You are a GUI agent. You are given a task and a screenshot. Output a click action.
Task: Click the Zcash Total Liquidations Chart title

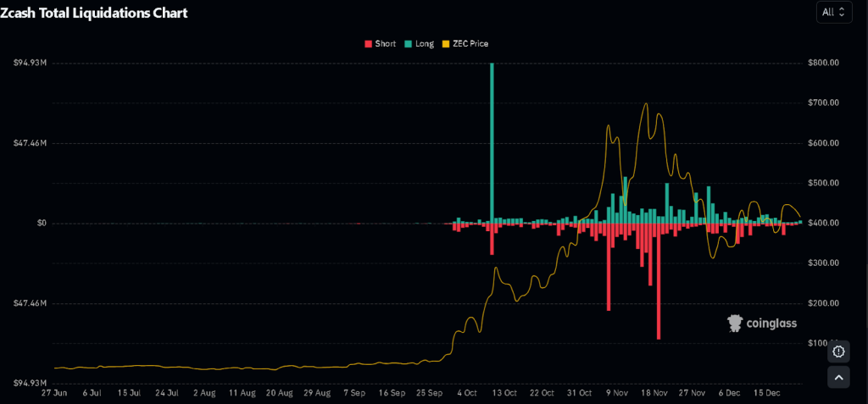click(93, 14)
